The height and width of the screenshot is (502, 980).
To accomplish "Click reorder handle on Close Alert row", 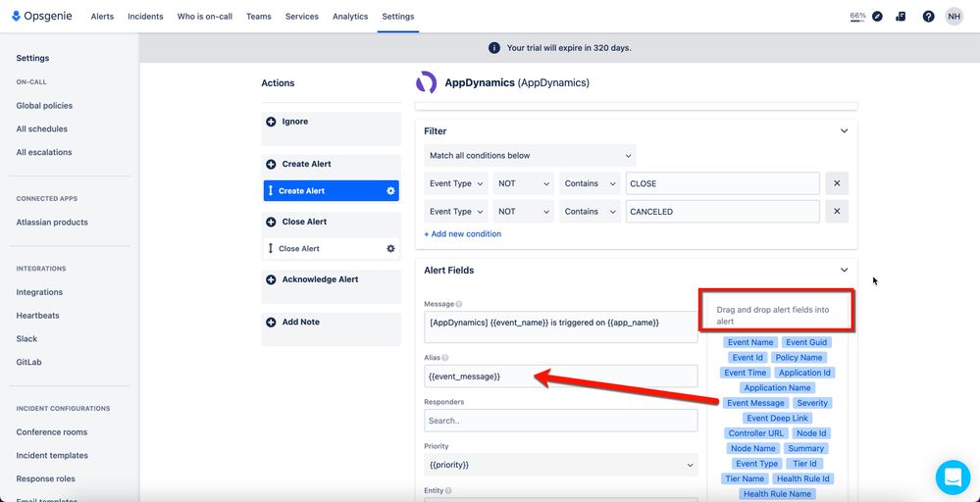I will [271, 248].
